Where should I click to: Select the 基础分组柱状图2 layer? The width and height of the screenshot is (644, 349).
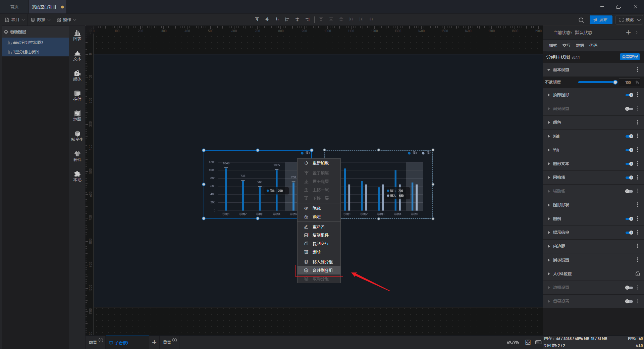pyautogui.click(x=28, y=43)
